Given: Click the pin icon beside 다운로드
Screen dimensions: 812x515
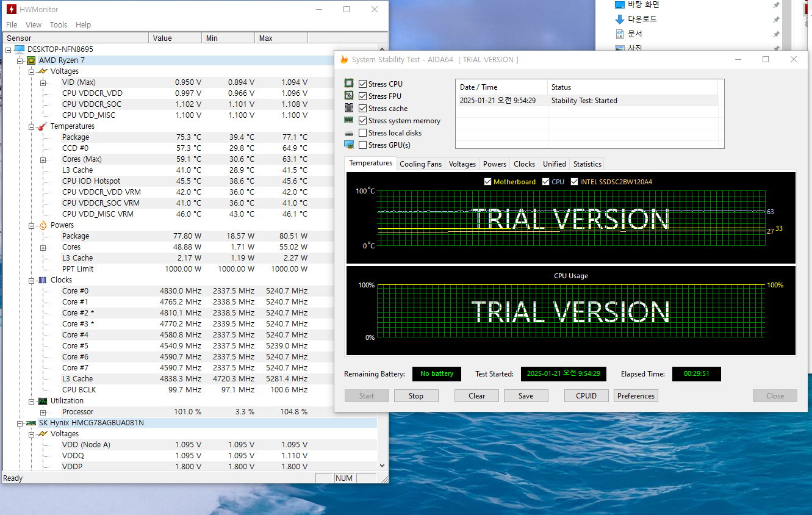Looking at the screenshot, I should (776, 20).
